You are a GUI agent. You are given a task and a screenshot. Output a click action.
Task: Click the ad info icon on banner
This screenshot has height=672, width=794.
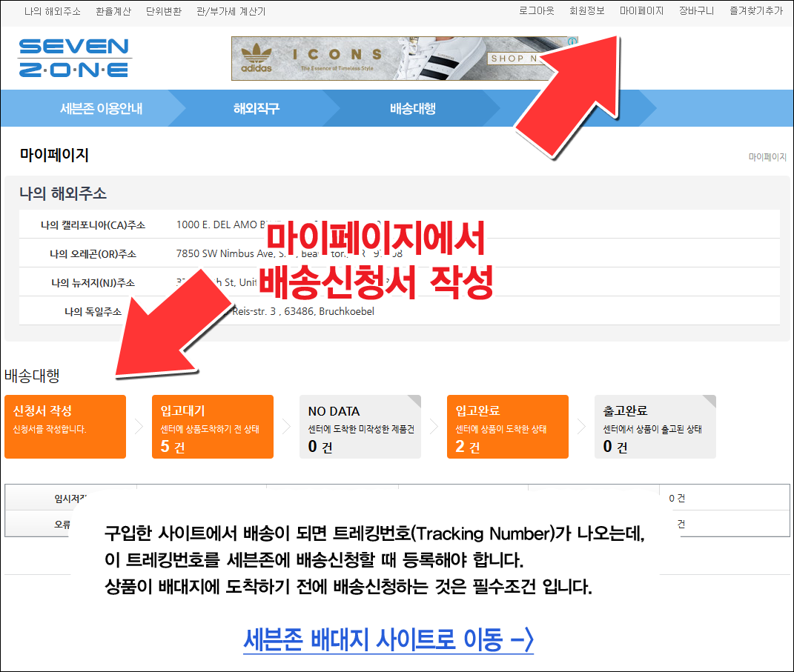[573, 42]
